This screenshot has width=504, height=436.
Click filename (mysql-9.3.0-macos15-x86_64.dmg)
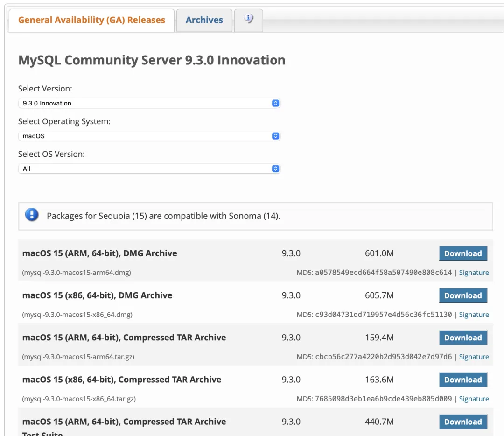coord(77,315)
